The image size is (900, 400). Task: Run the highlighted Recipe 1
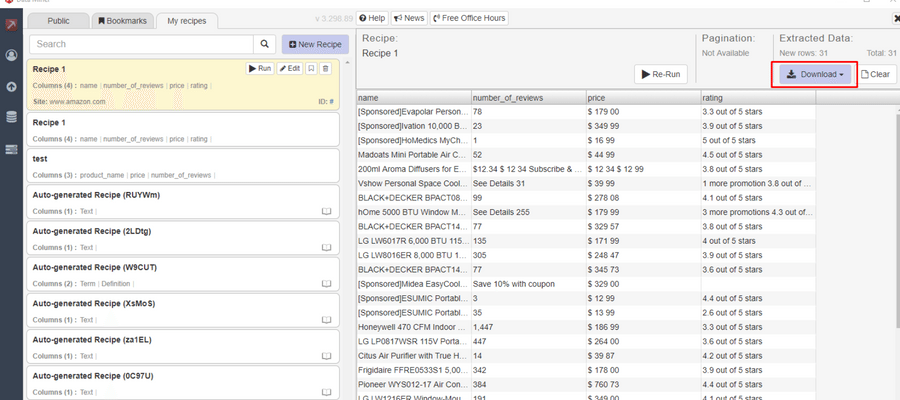click(260, 68)
